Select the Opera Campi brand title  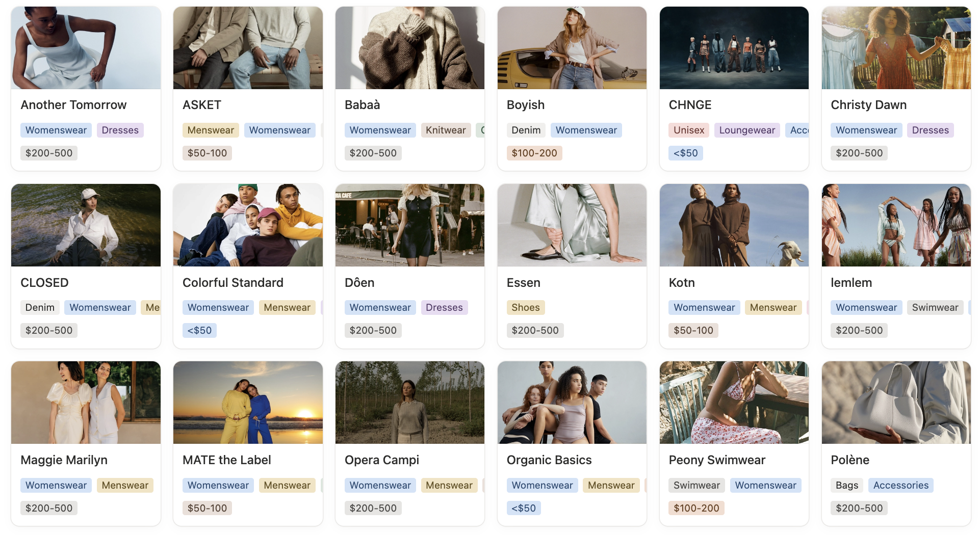tap(381, 460)
